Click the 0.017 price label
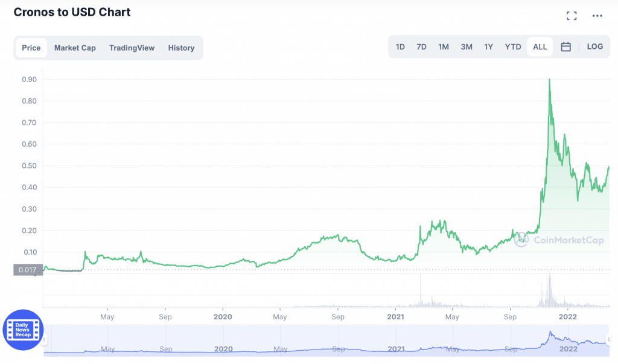 coord(28,270)
